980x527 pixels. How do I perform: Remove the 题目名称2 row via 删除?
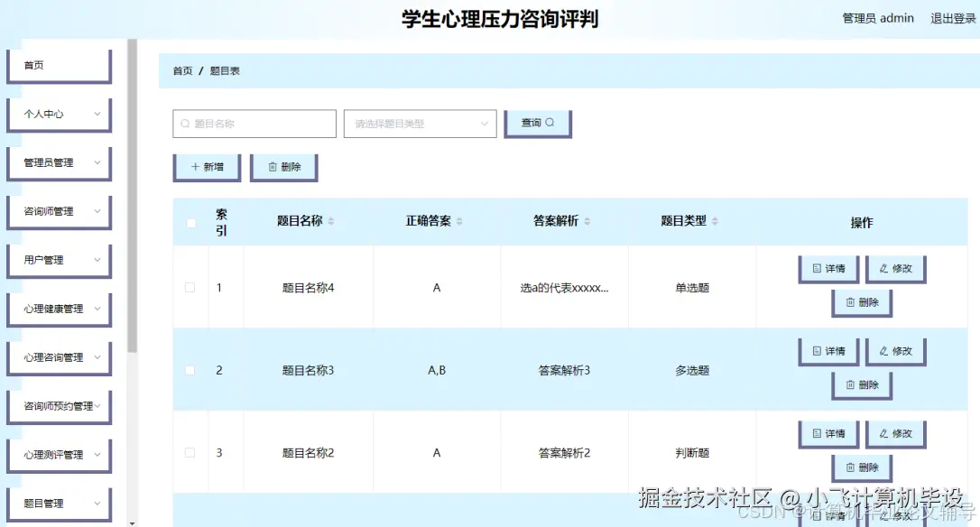[x=862, y=467]
